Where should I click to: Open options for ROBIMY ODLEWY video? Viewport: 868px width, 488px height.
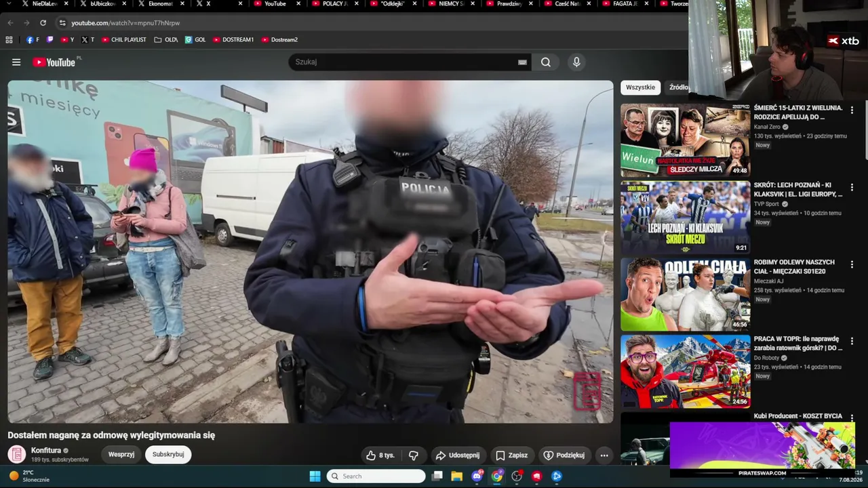tap(852, 264)
